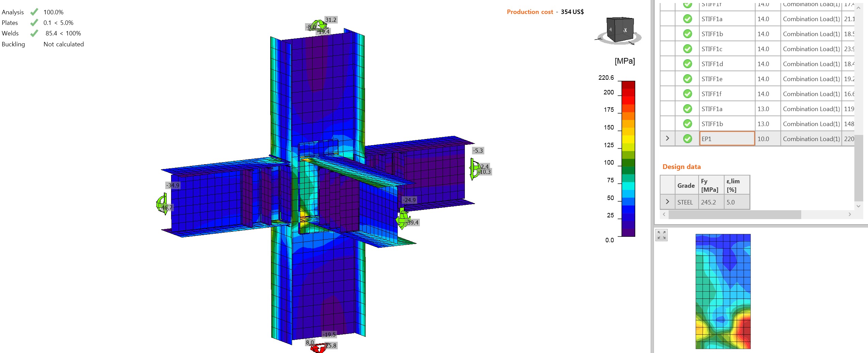Click the 245.2 yield strength value
The width and height of the screenshot is (868, 353).
pos(711,202)
